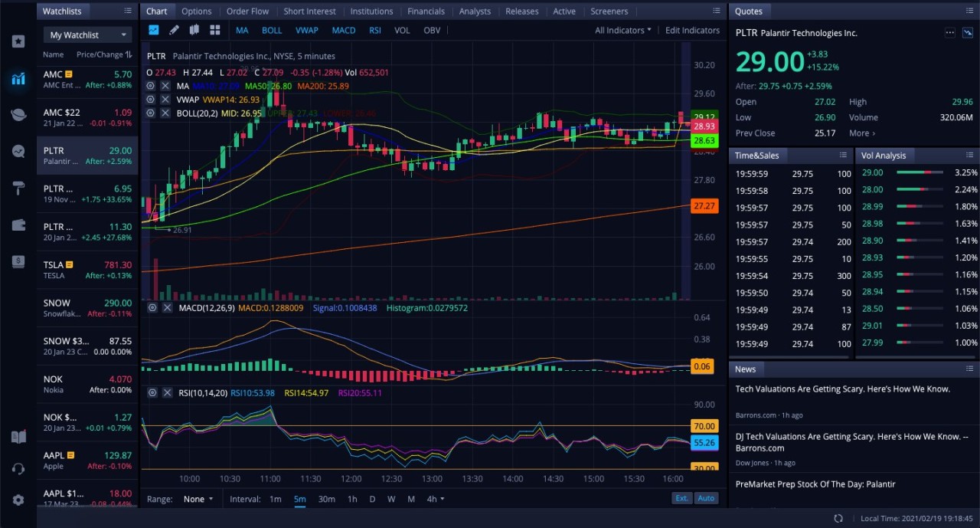Click the dollar bill trade icon in sidebar

click(x=18, y=261)
